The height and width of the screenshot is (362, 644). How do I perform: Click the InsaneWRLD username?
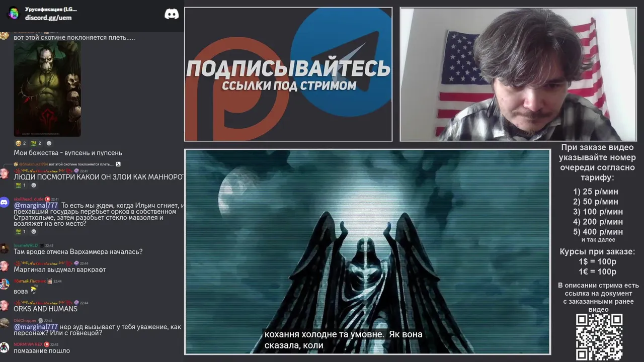click(x=26, y=245)
